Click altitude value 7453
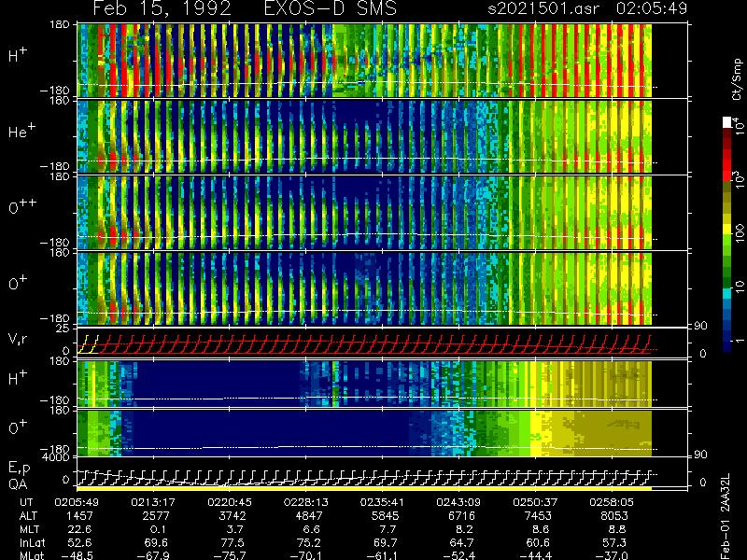747x560 pixels. coord(539,516)
